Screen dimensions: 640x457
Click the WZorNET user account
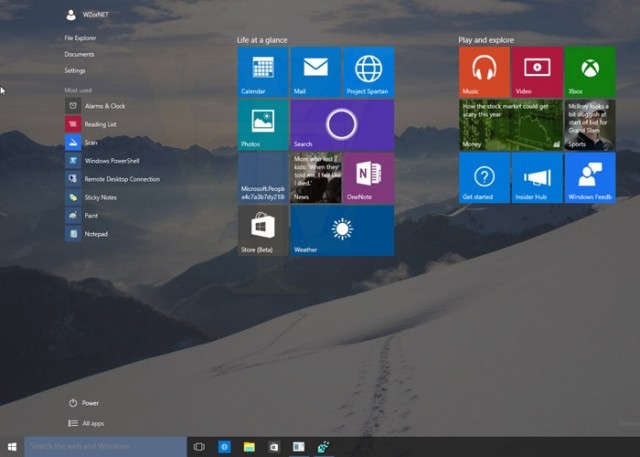pos(87,15)
